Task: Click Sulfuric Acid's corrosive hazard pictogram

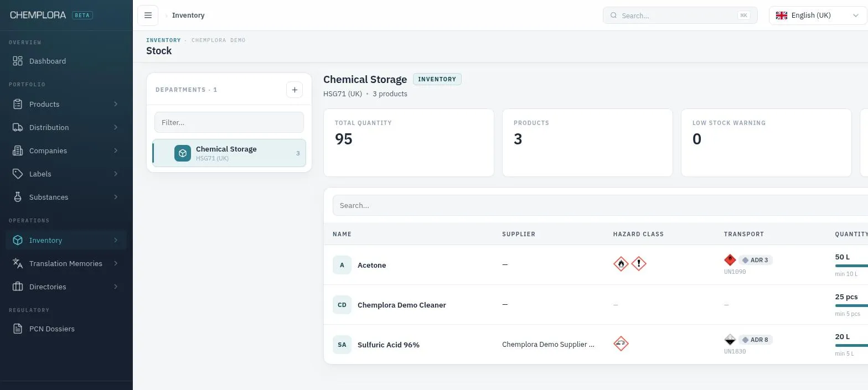Action: coord(621,344)
